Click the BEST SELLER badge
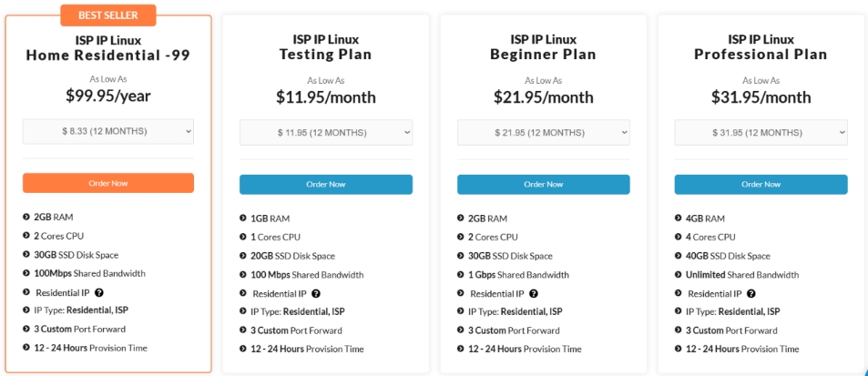The image size is (868, 376). [108, 15]
